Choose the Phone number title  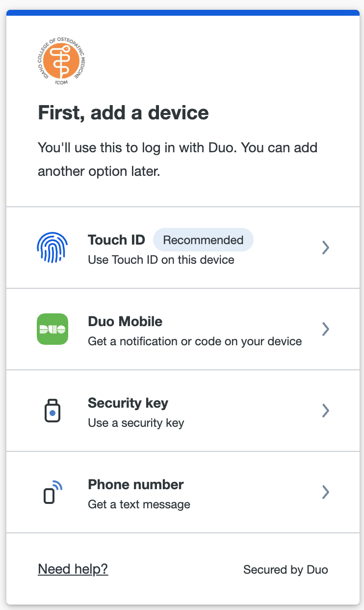pos(136,484)
